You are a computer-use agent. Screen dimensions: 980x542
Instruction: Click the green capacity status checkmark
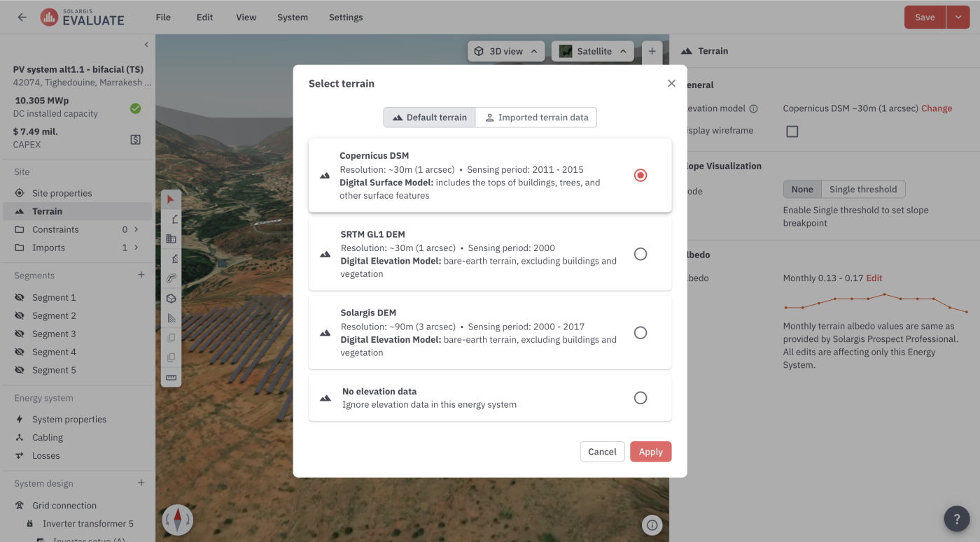pyautogui.click(x=136, y=108)
